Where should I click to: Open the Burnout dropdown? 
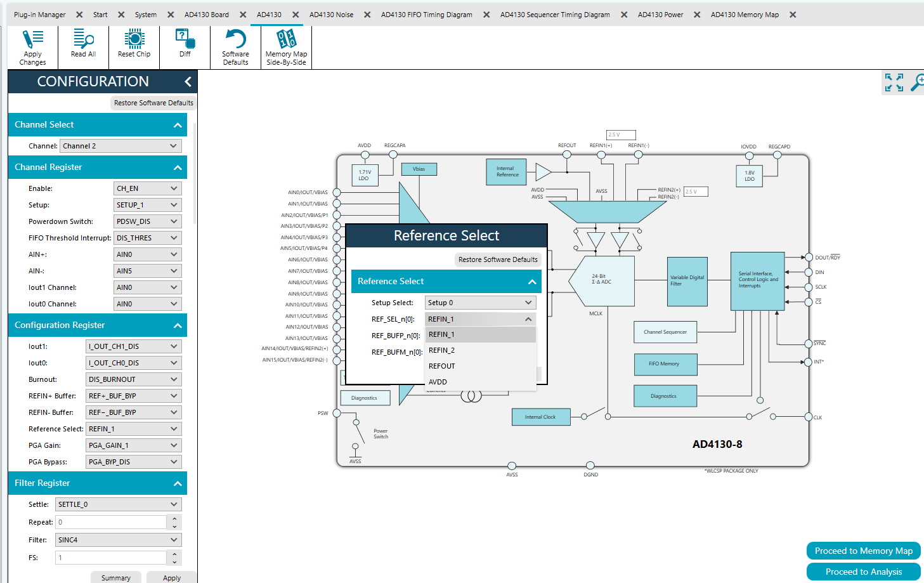click(134, 379)
